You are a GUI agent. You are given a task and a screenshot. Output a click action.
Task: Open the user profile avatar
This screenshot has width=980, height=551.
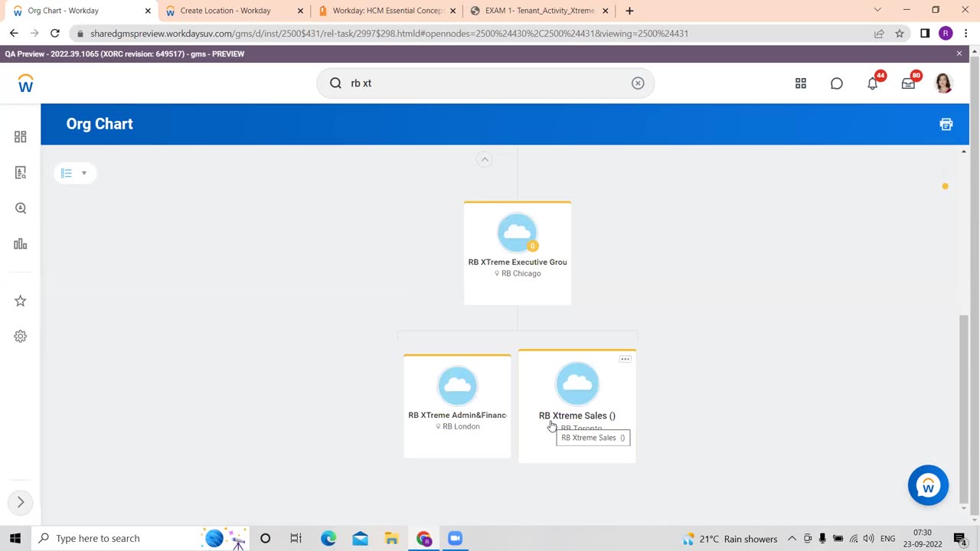click(944, 83)
